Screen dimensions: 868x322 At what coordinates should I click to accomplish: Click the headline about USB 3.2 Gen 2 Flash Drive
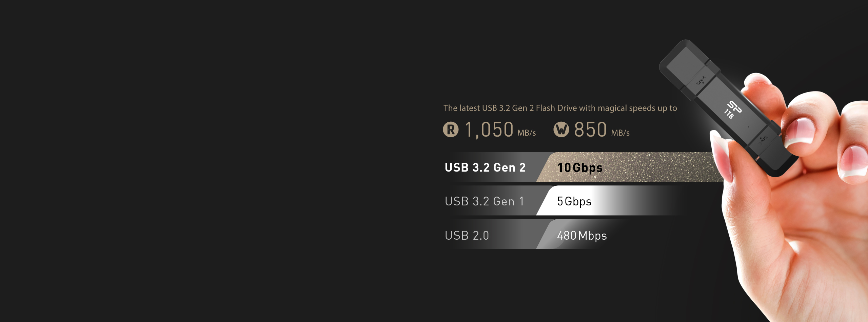tap(560, 108)
